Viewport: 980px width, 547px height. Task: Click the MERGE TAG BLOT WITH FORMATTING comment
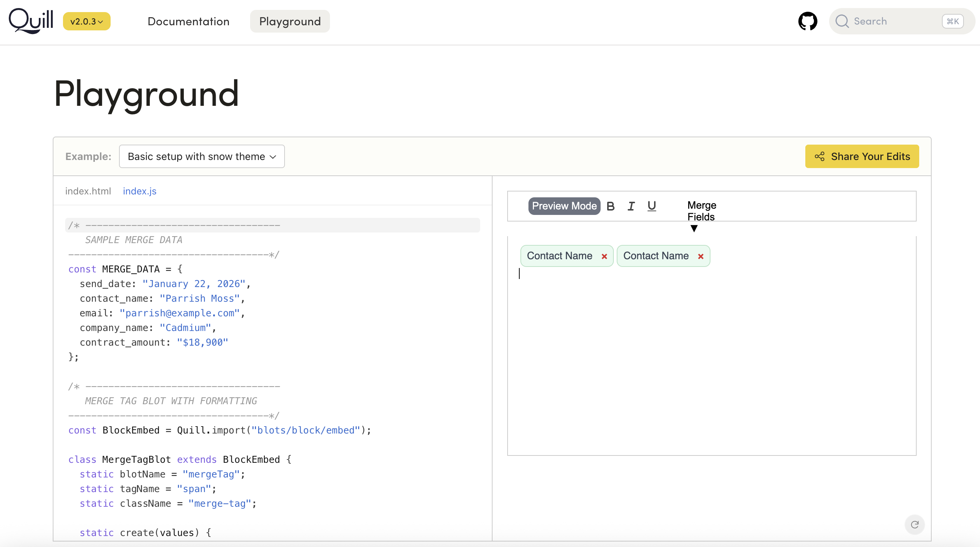pos(171,401)
